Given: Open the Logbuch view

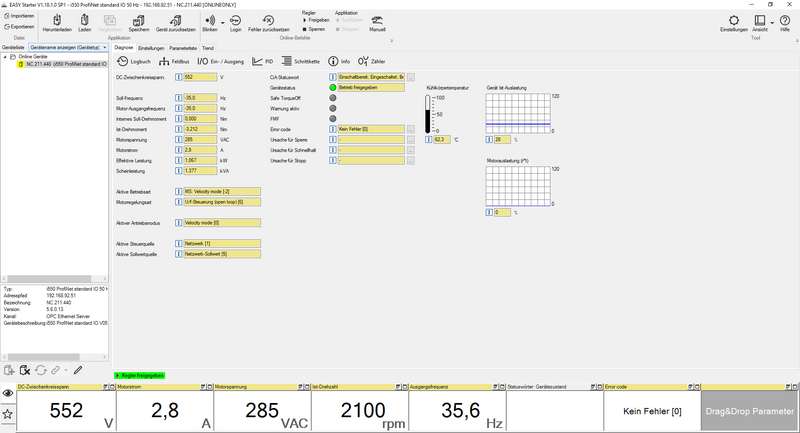Looking at the screenshot, I should coord(134,61).
